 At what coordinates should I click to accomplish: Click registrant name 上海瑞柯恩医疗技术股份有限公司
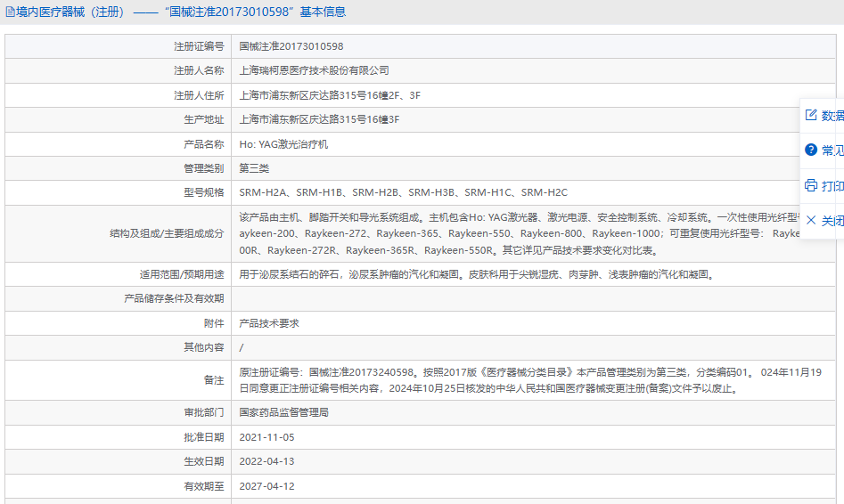(315, 70)
